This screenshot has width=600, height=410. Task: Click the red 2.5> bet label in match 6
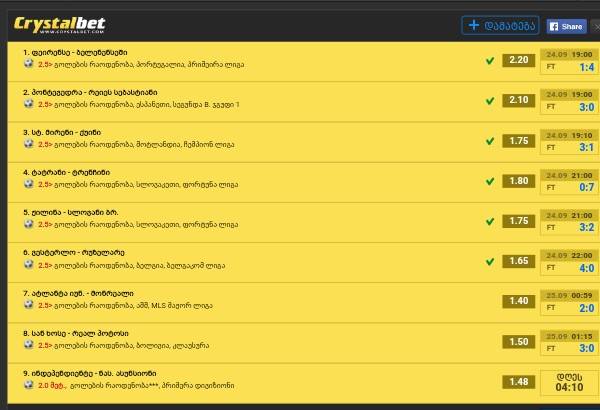click(x=45, y=265)
